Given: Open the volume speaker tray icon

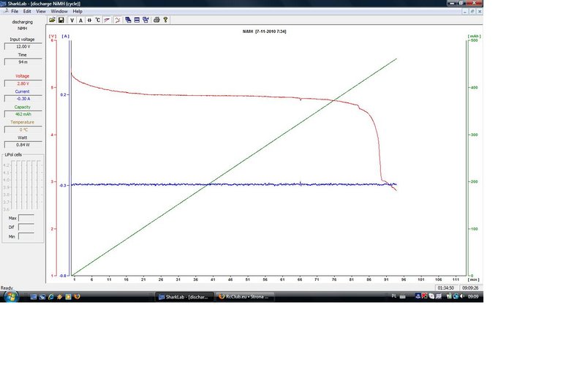Looking at the screenshot, I should click(462, 296).
